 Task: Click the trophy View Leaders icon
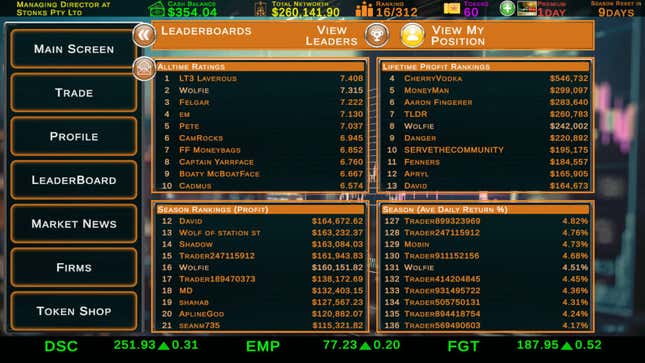pyautogui.click(x=376, y=35)
